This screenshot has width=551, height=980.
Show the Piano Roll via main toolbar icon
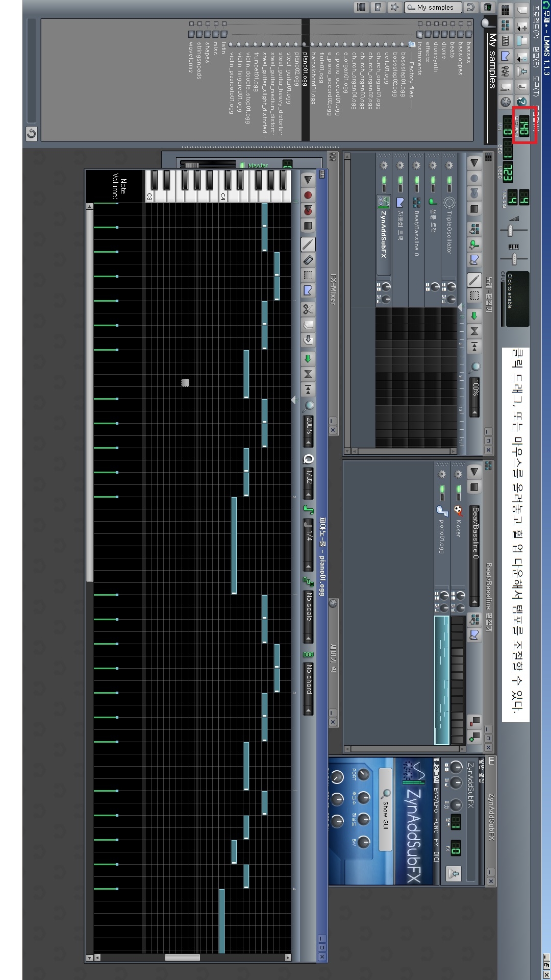pos(505,41)
